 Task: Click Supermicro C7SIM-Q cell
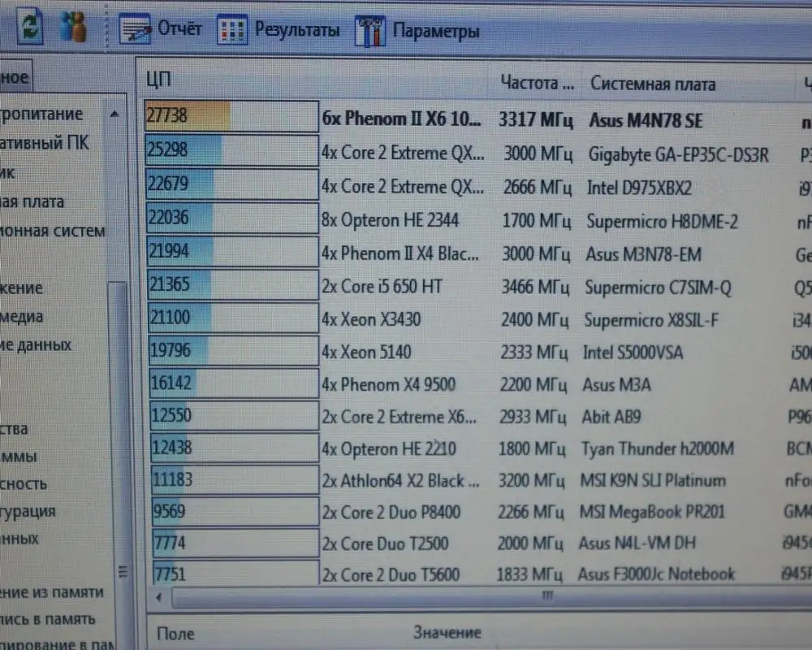click(659, 287)
